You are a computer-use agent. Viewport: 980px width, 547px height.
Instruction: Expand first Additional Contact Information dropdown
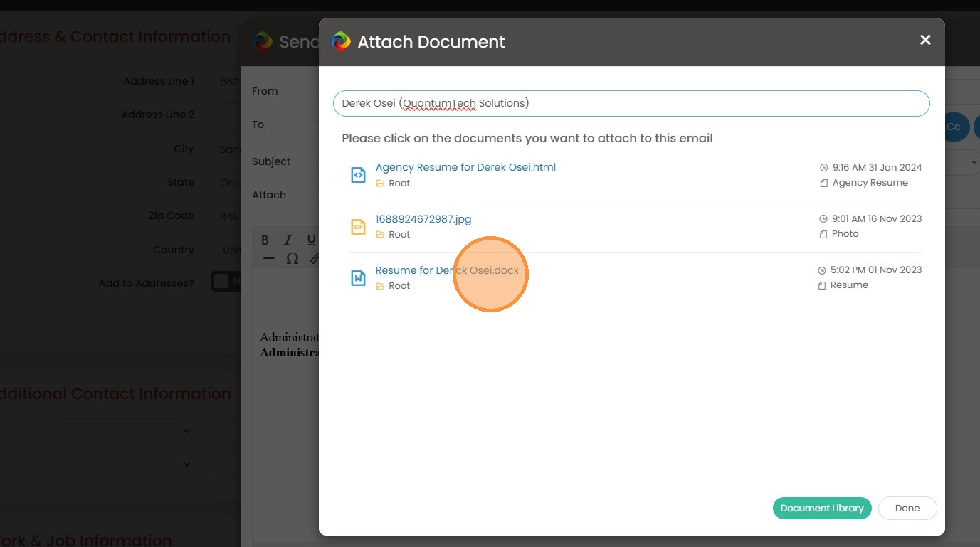point(121,431)
